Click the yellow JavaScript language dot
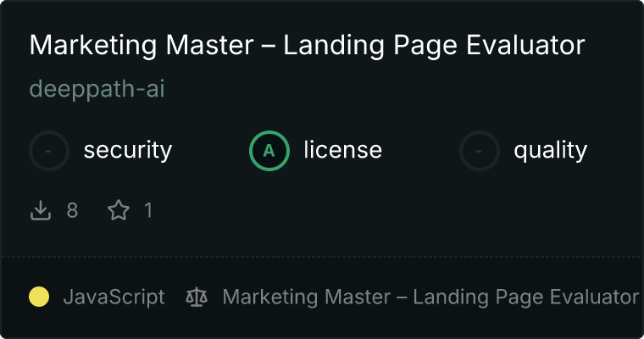The height and width of the screenshot is (339, 644). (x=39, y=297)
